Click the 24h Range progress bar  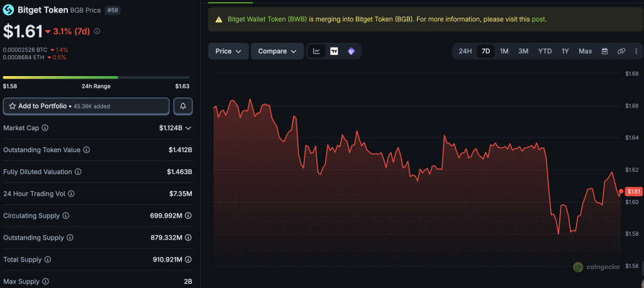tap(96, 77)
